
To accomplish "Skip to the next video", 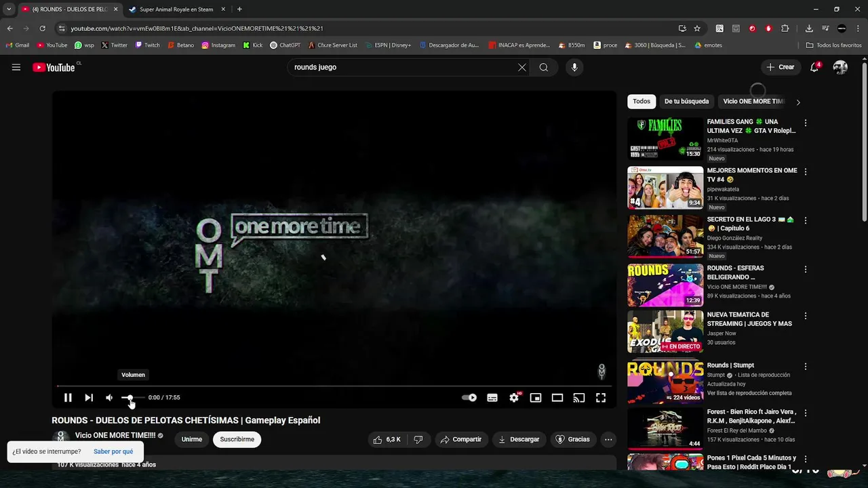I will click(x=89, y=398).
